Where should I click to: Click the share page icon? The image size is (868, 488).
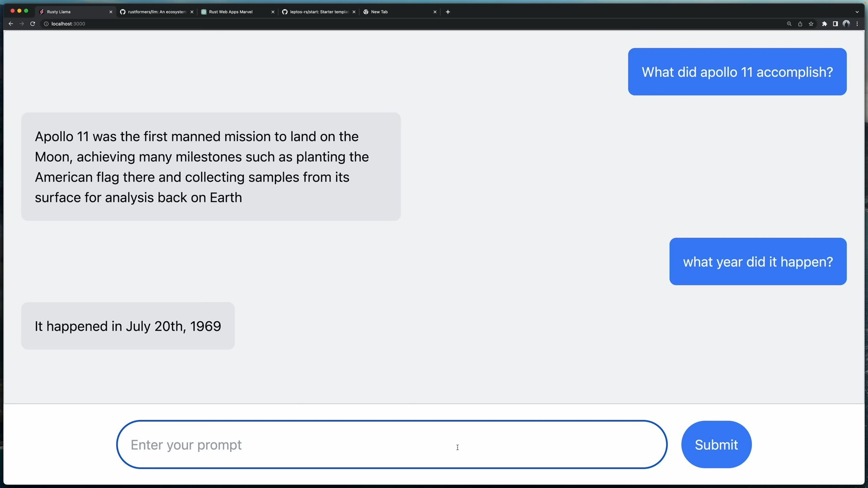click(x=800, y=24)
